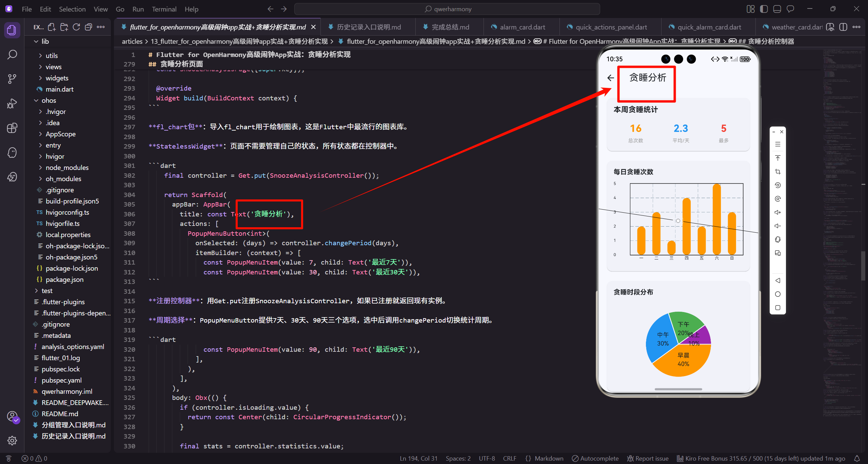Tap the back arrow in the phone app bar
The image size is (868, 464).
click(x=611, y=78)
